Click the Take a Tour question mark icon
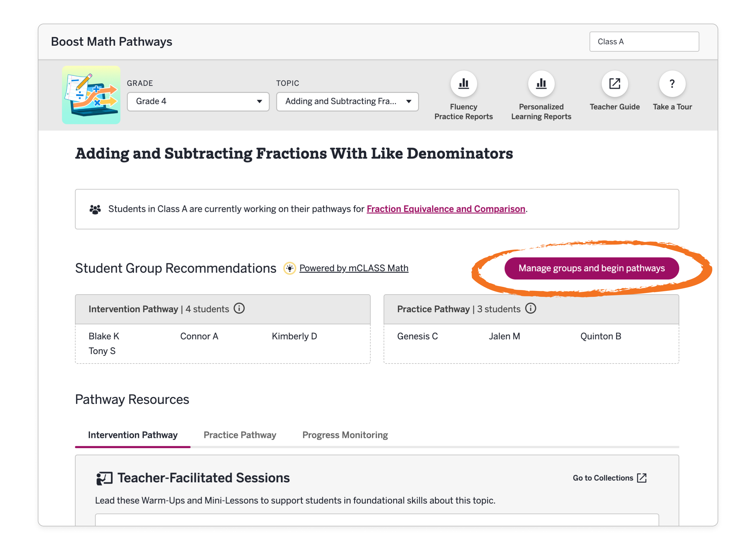 [x=672, y=84]
